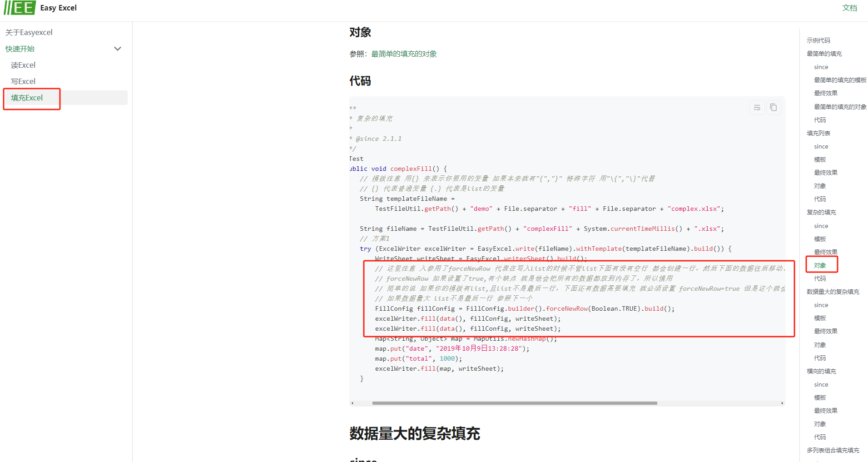This screenshot has height=462, width=868.
Task: Click the try ExcelWriter code line
Action: (546, 248)
